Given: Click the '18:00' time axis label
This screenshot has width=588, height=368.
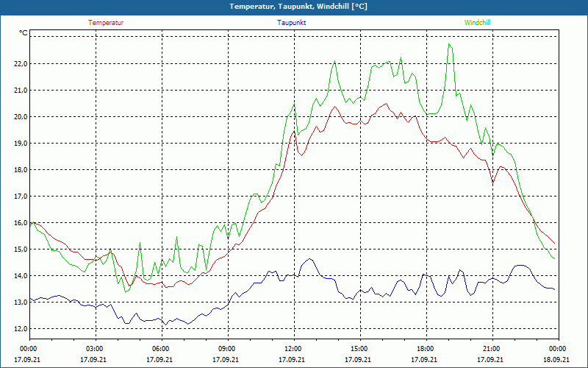Looking at the screenshot, I should click(426, 349).
